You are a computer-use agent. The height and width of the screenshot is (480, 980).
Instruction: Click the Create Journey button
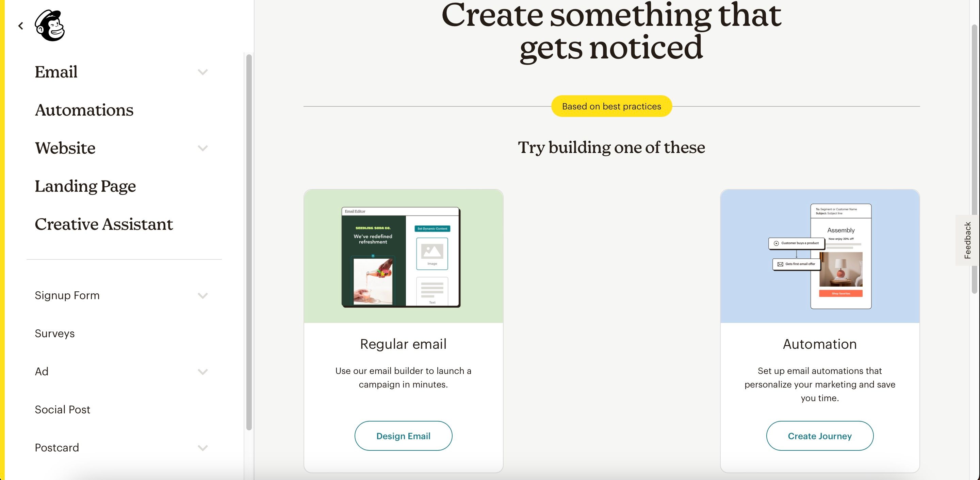tap(819, 436)
